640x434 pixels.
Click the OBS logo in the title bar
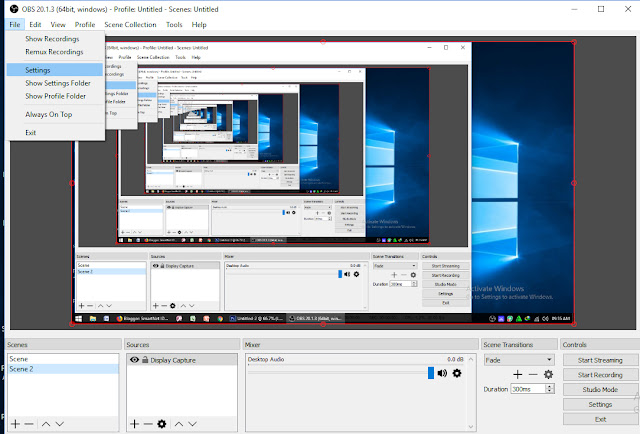tap(13, 9)
